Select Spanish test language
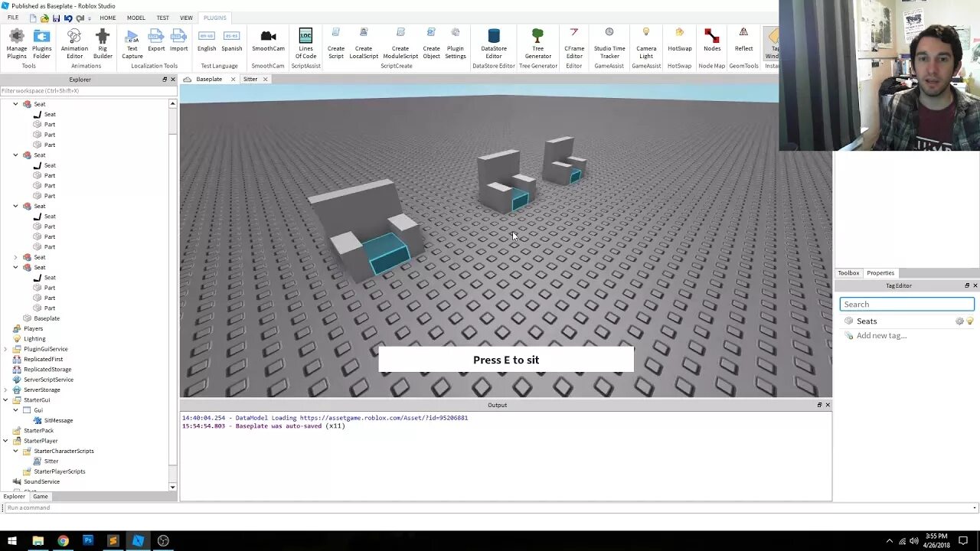980x551 pixels. pyautogui.click(x=231, y=41)
